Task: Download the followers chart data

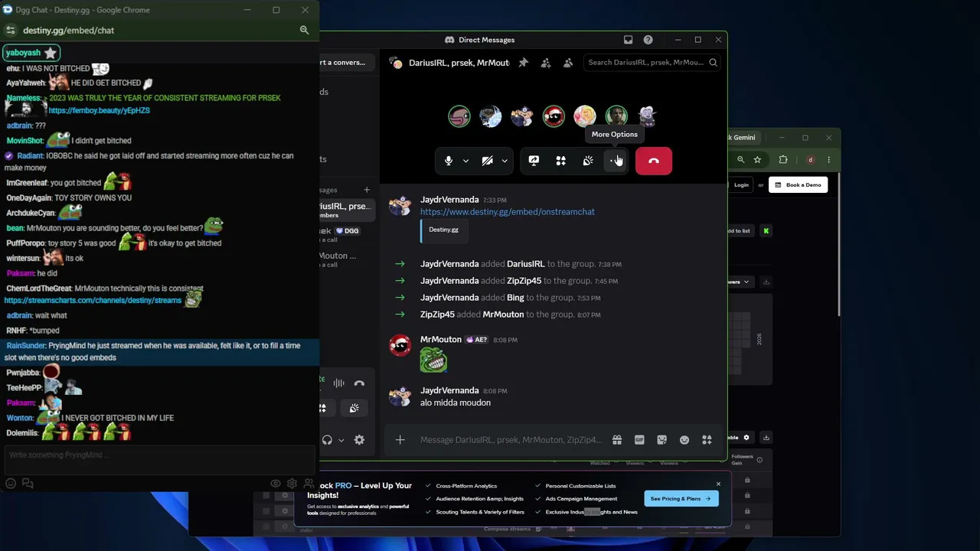Action: (766, 282)
